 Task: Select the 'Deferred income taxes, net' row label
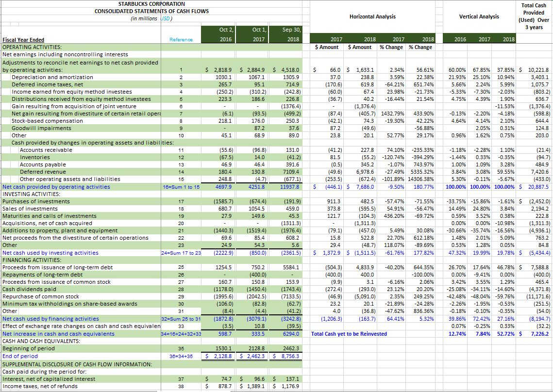[48, 84]
